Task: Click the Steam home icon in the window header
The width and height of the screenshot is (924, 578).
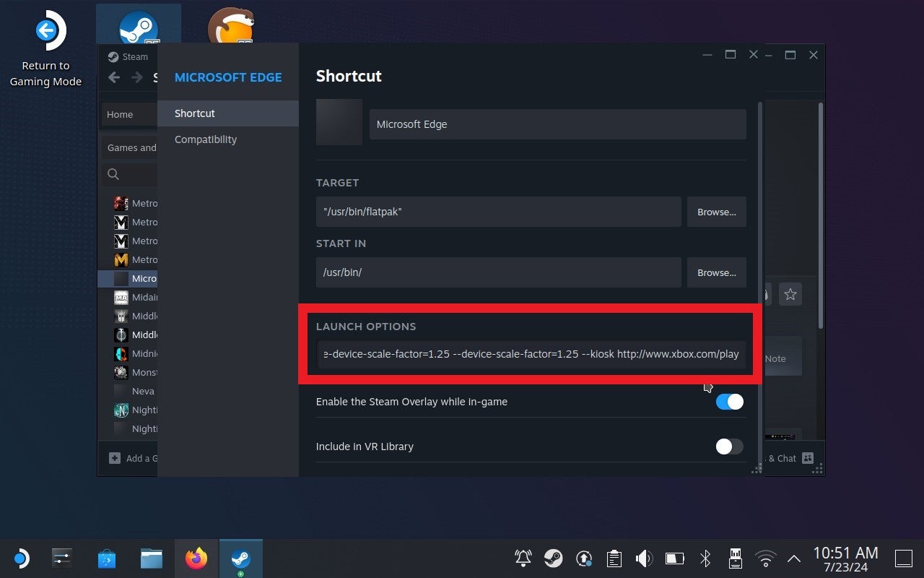Action: [113, 56]
